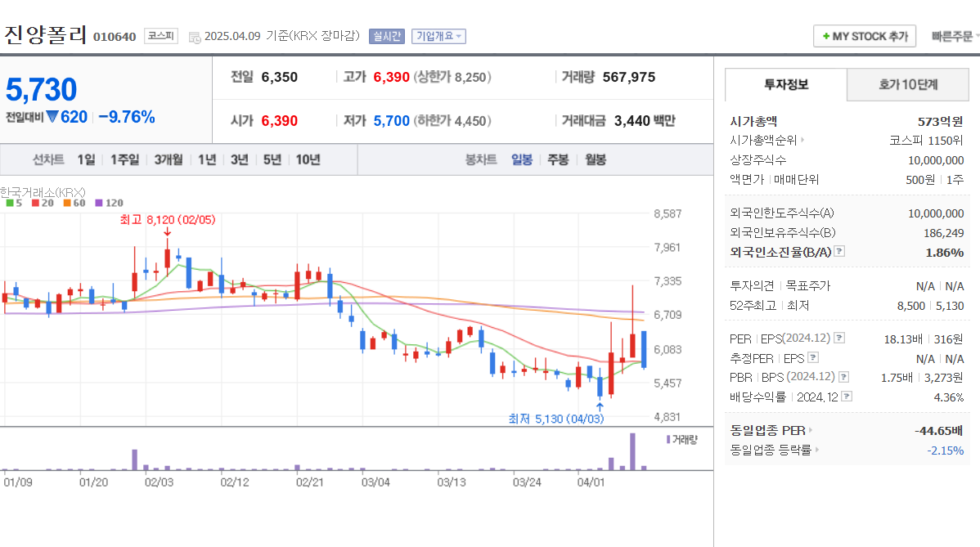Click the help icon beside 추정PER EPS
The image size is (980, 547).
[812, 357]
